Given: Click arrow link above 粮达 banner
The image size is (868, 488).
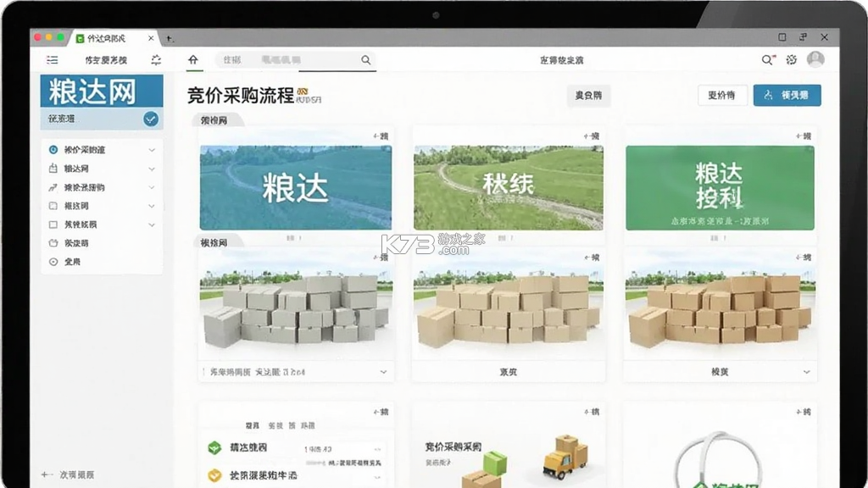Looking at the screenshot, I should click(x=381, y=136).
